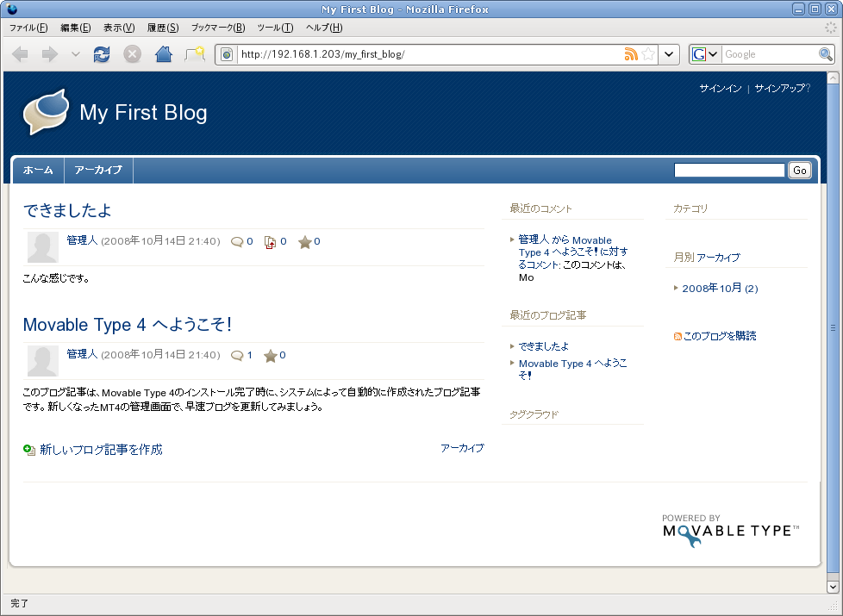Click the このブログを購読 subscribe link
This screenshot has height=616, width=843.
point(720,337)
